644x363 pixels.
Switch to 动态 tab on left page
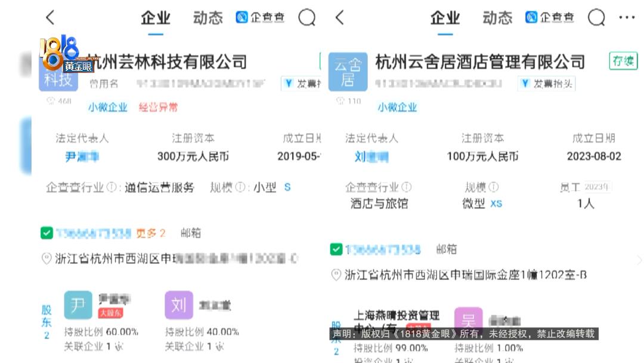click(x=208, y=18)
